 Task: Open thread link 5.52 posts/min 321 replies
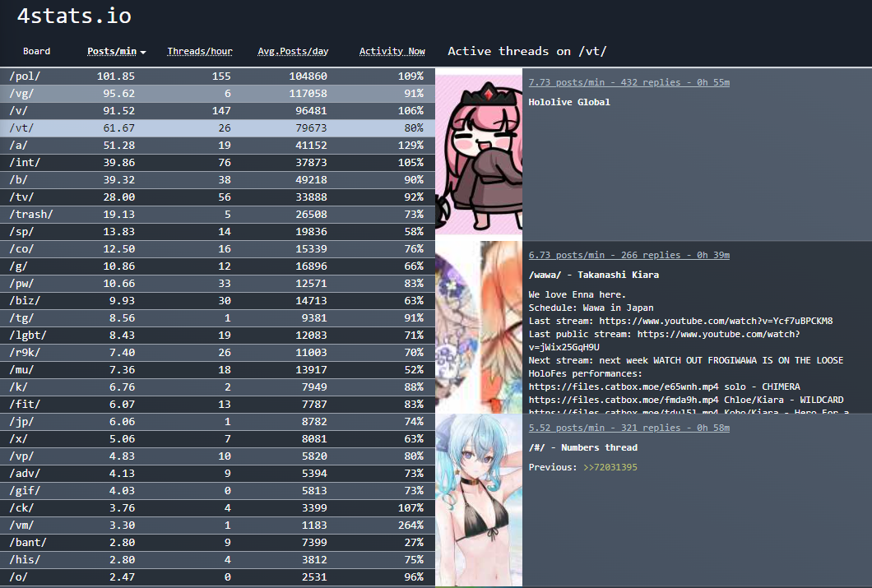[x=629, y=428]
